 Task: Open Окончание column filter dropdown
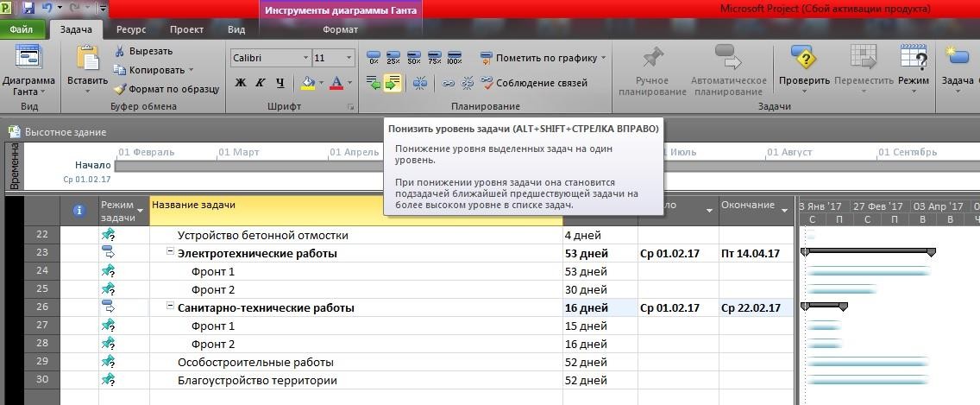pos(785,211)
